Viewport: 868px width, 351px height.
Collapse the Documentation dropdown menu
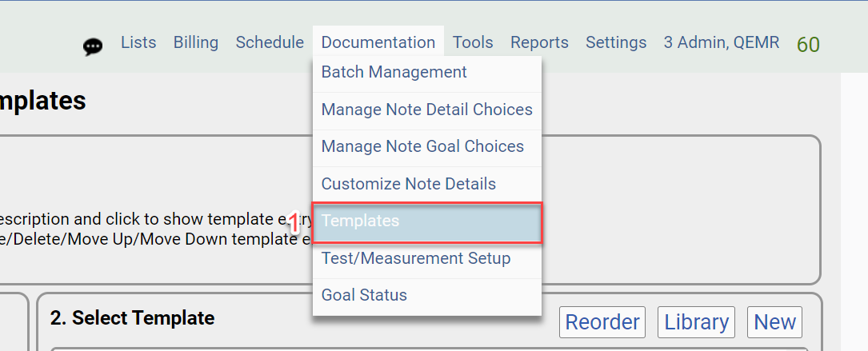coord(378,42)
